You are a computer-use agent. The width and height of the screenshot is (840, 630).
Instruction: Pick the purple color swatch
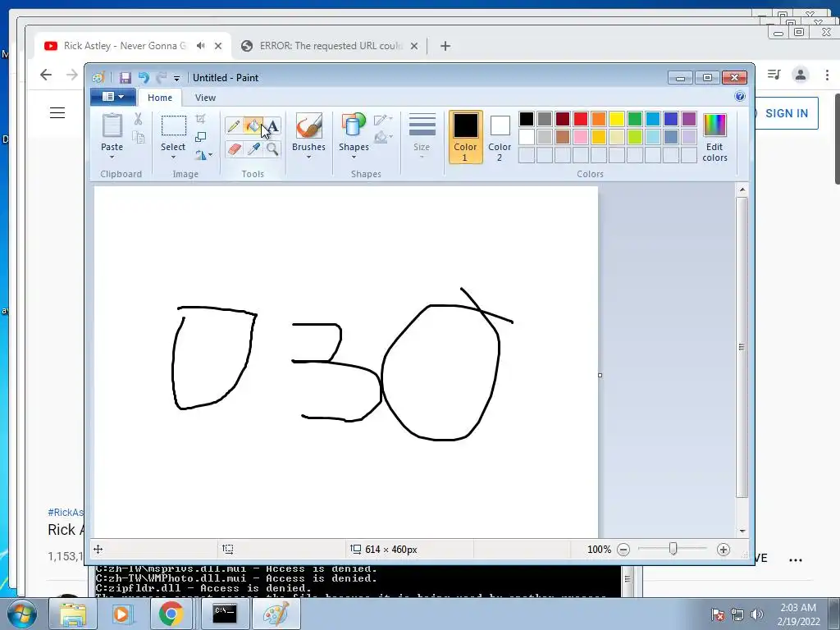coord(689,119)
